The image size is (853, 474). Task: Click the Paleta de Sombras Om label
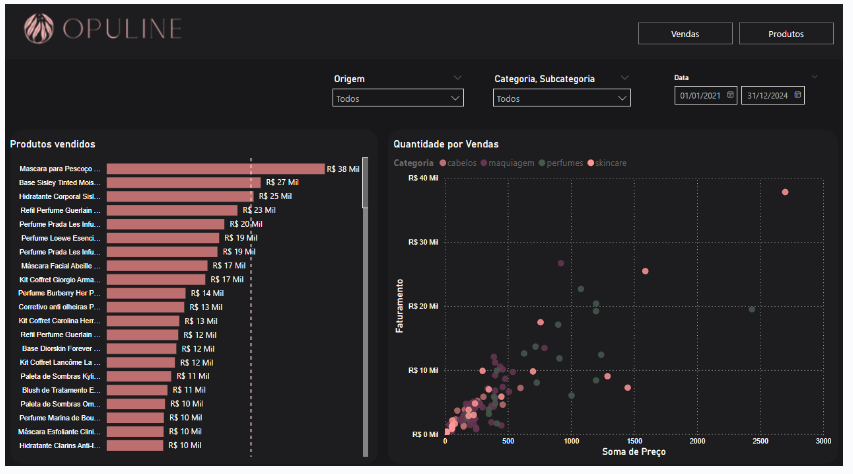tap(60, 404)
